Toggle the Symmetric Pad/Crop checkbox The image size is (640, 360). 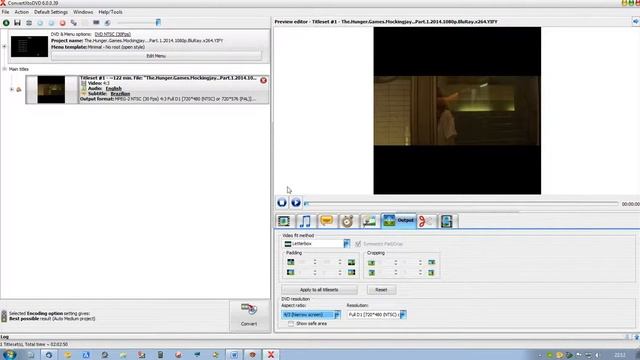pos(358,244)
